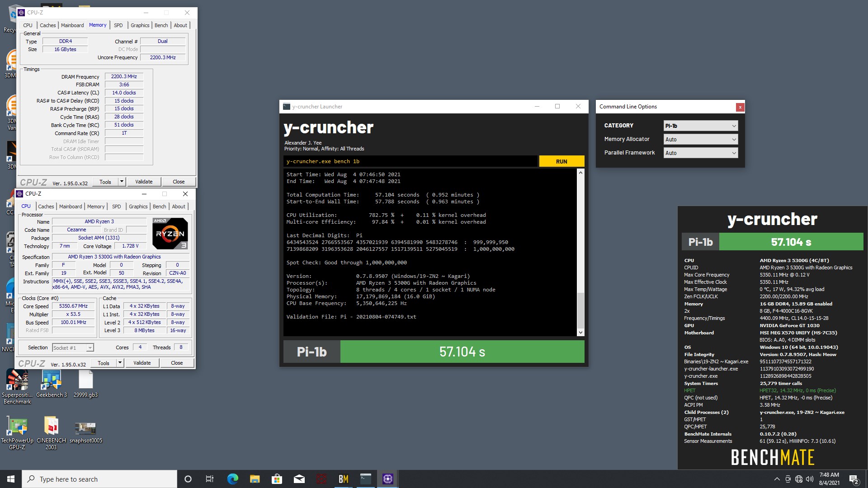Switch to Caches tab in upper CPU-Z
The image size is (868, 488).
tap(47, 25)
